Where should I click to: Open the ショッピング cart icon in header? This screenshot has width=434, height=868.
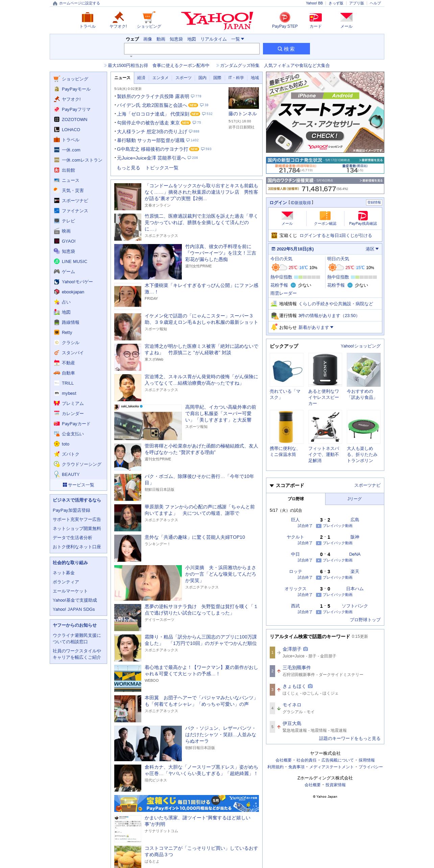click(x=149, y=17)
